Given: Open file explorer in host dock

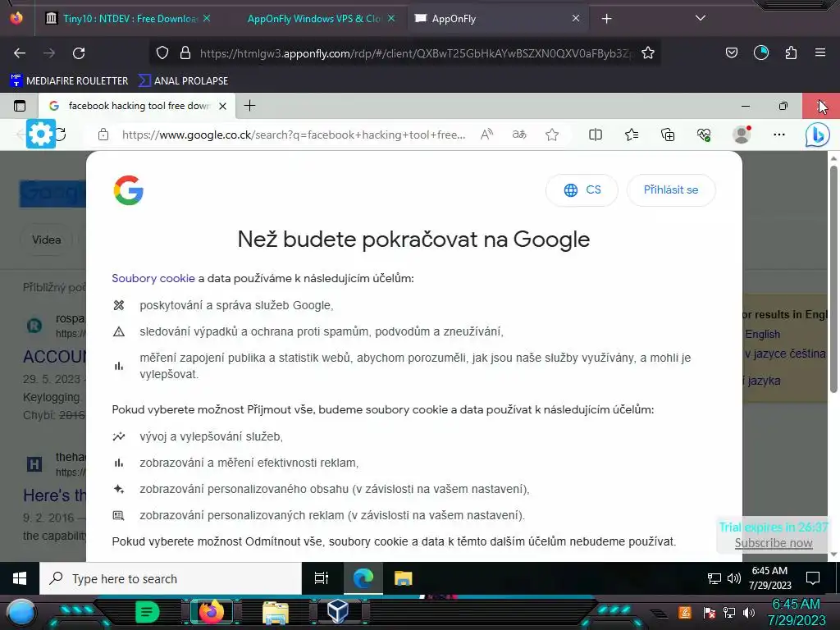Looking at the screenshot, I should (x=276, y=613).
